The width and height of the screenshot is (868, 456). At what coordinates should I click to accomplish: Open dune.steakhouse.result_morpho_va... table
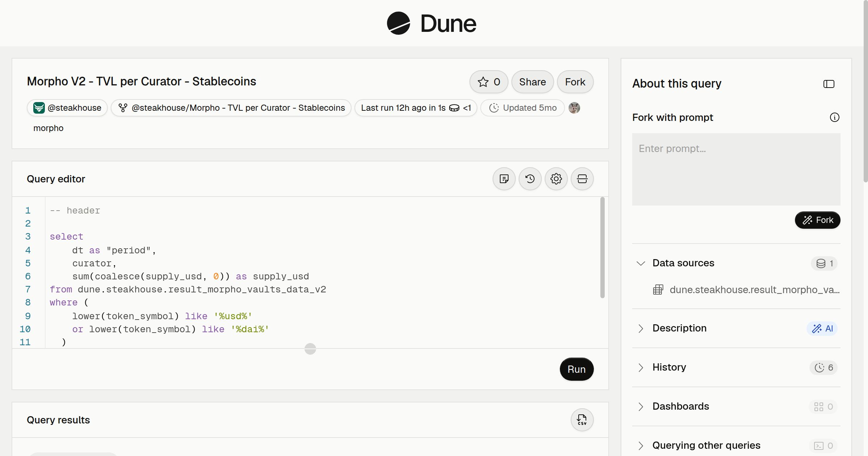tap(746, 290)
